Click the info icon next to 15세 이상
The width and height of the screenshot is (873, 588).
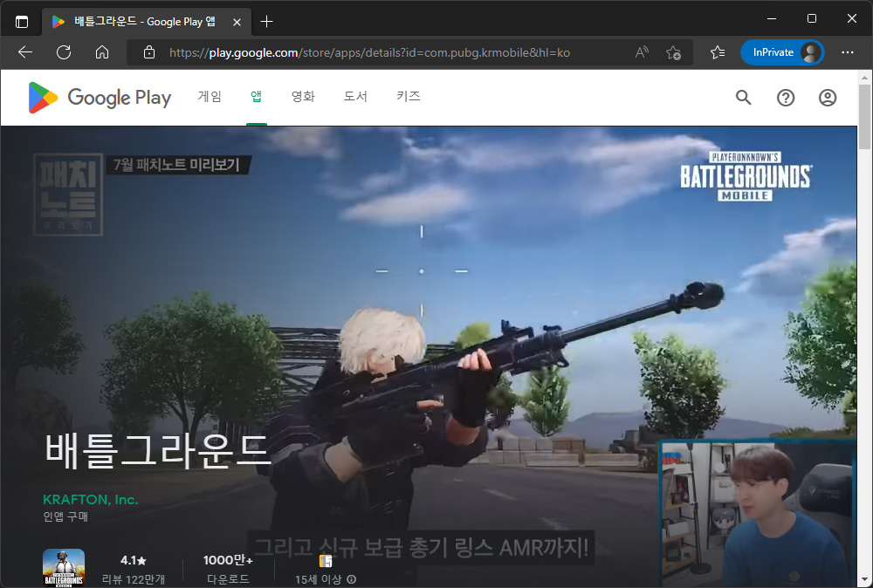pos(351,579)
